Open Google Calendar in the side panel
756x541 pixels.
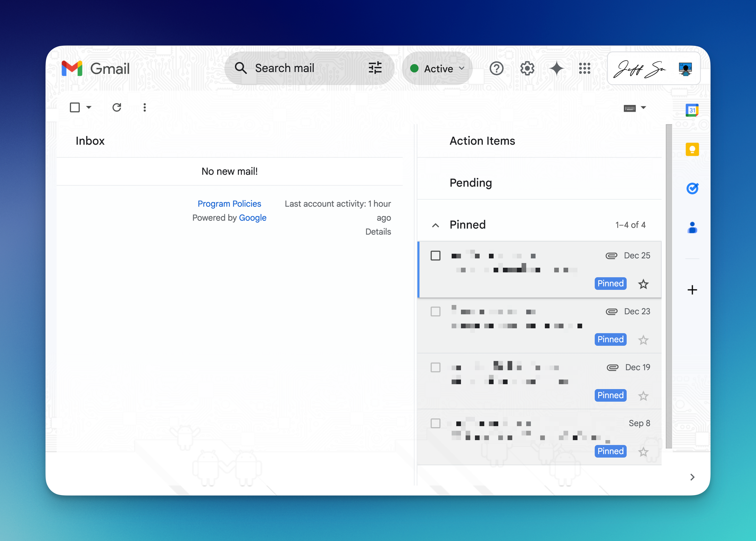coord(692,110)
